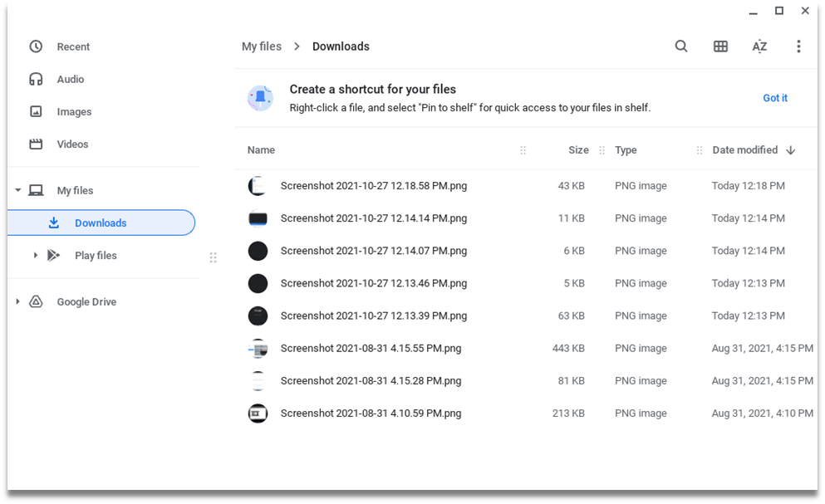Open the Videos library

click(x=72, y=144)
